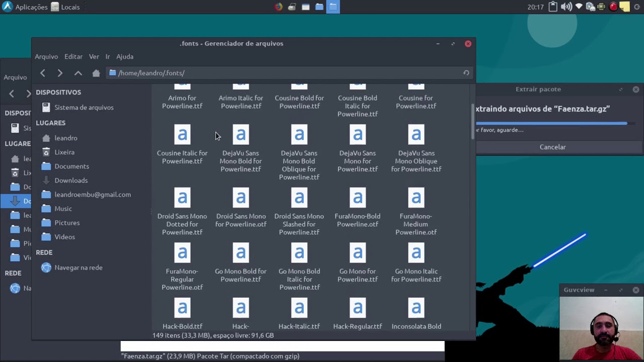
Task: Go back using the toolbar back arrow
Action: point(43,73)
